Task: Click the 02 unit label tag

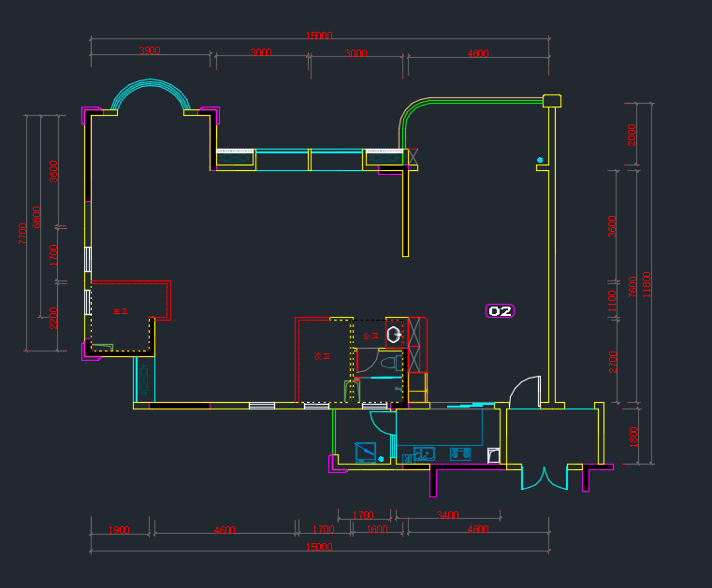Action: click(x=501, y=311)
